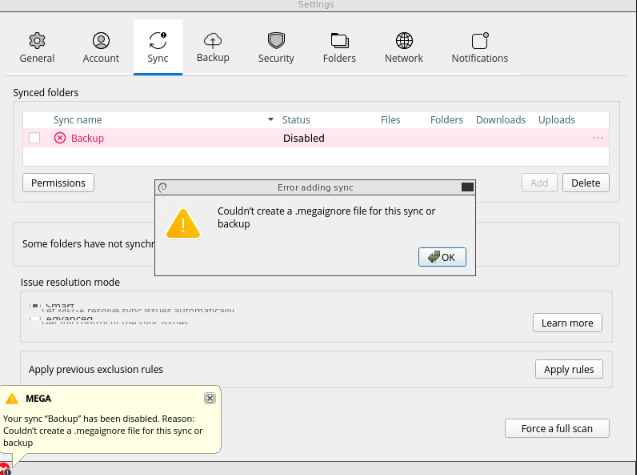Open the Folders icon
Image resolution: width=637 pixels, height=475 pixels.
pos(340,41)
